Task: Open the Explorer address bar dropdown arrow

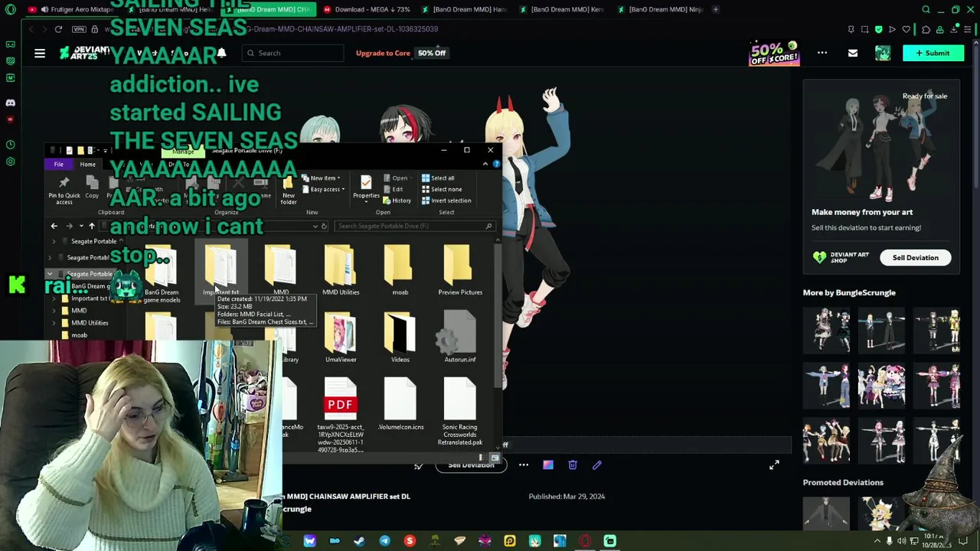Action: (315, 226)
